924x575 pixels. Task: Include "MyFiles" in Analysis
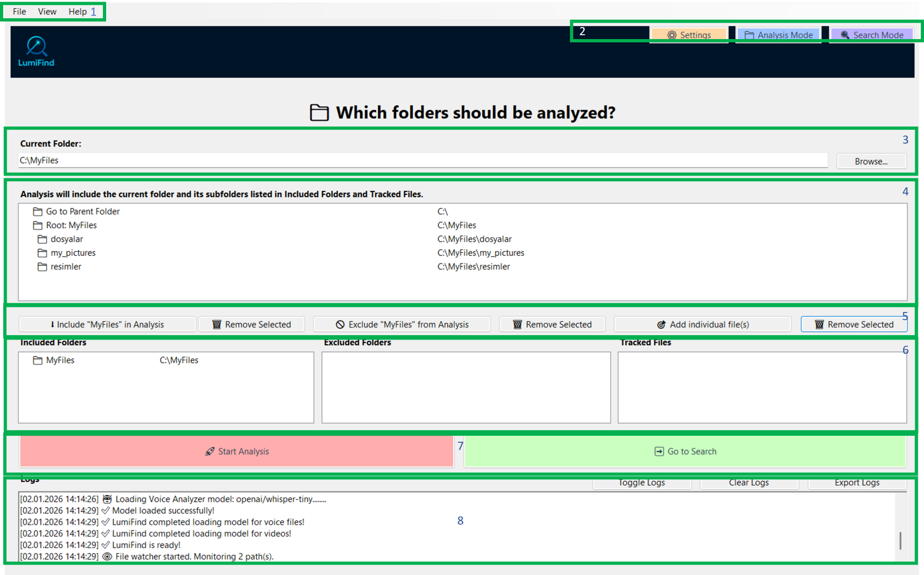107,325
